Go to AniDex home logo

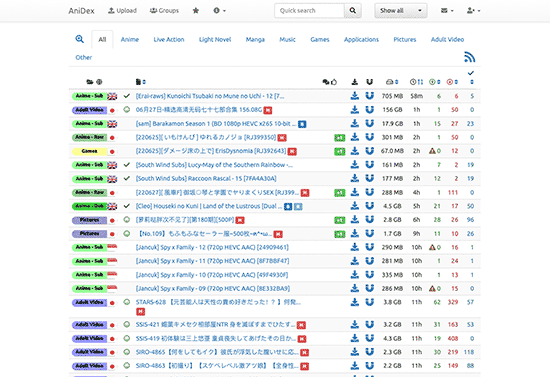pyautogui.click(x=81, y=11)
